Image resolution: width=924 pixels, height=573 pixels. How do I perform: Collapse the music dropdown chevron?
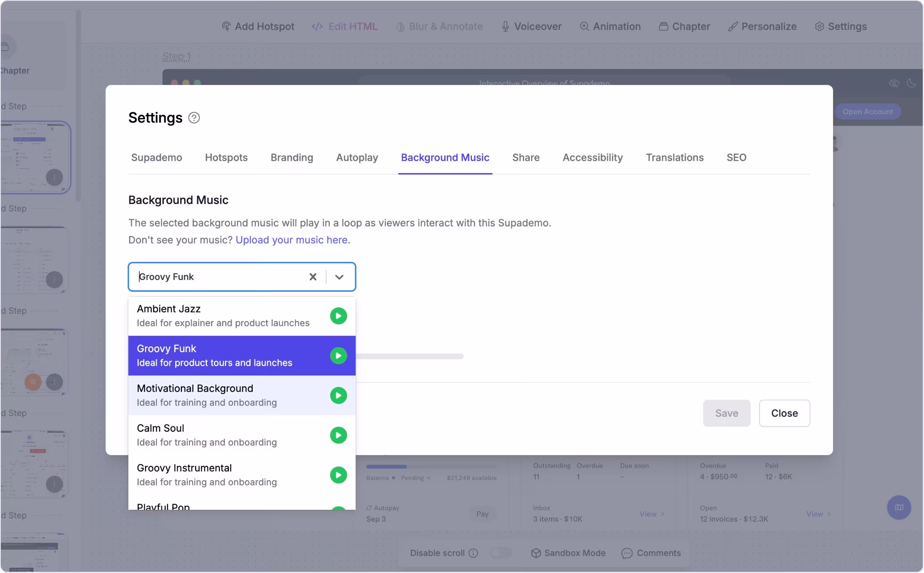click(x=339, y=277)
